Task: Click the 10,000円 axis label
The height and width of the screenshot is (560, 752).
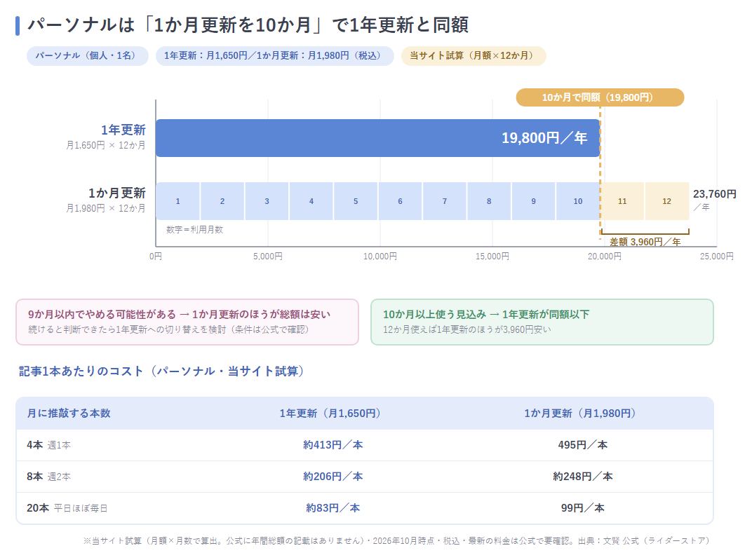Action: coord(380,257)
